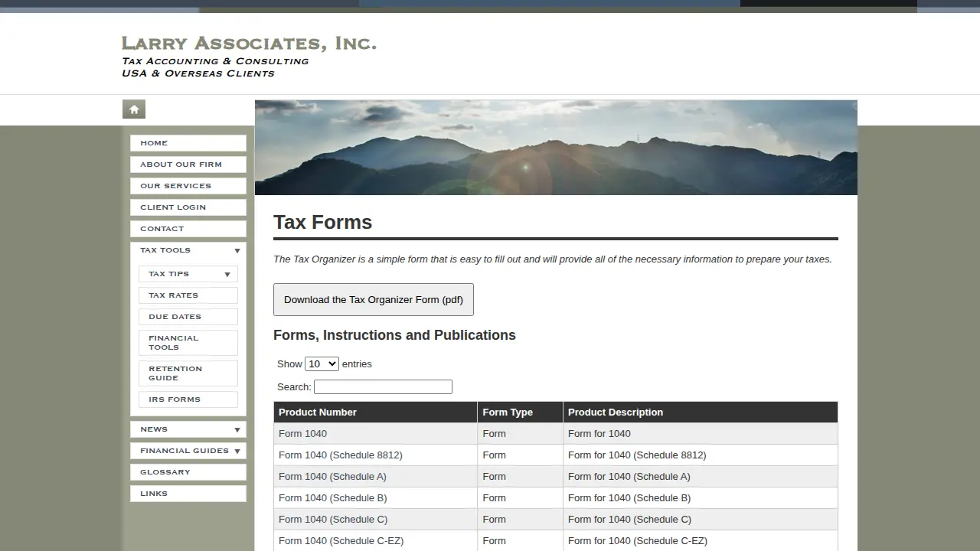Screen dimensions: 980x551
Task: Focus the forms Search input field
Action: click(383, 386)
